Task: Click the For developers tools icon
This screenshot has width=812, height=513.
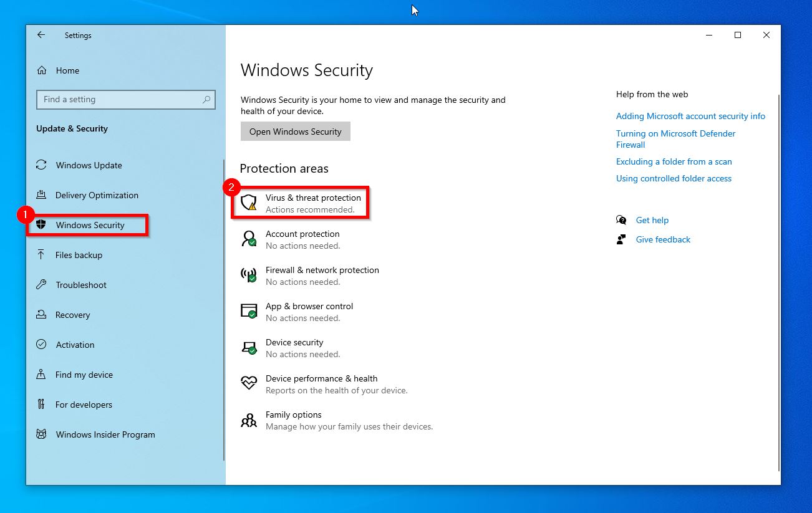Action: click(x=41, y=405)
